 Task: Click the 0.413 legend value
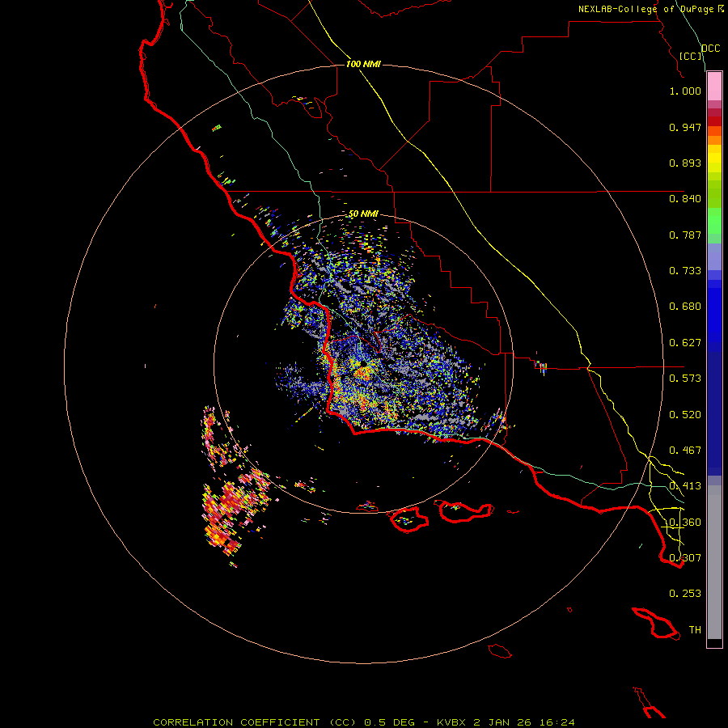[685, 486]
